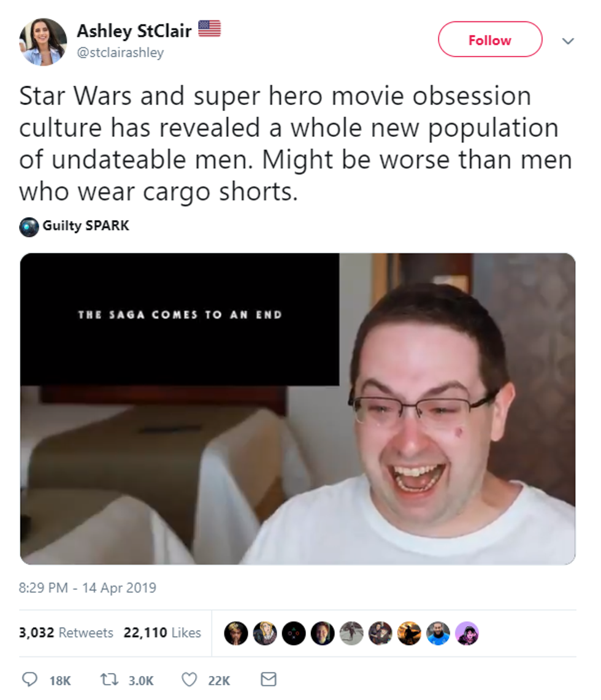Click the Guilty SPARK avatar icon
This screenshot has height=700, width=601.
point(29,226)
